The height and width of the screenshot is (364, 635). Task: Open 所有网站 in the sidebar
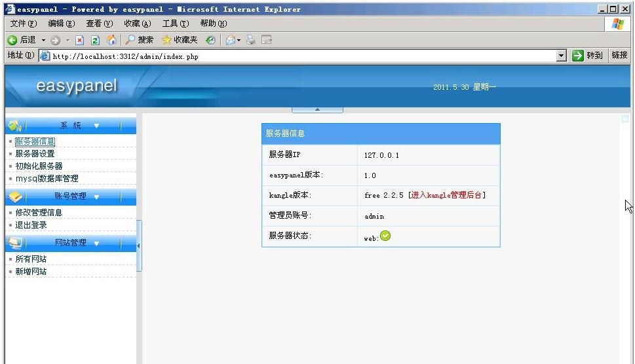pos(31,259)
